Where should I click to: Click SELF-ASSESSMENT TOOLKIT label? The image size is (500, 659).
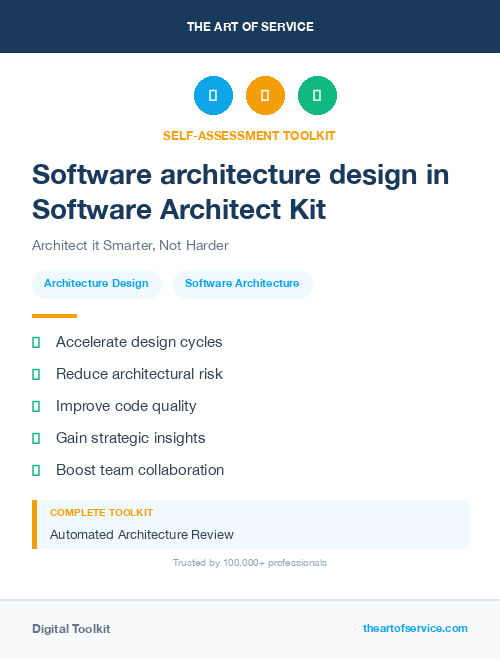click(249, 136)
